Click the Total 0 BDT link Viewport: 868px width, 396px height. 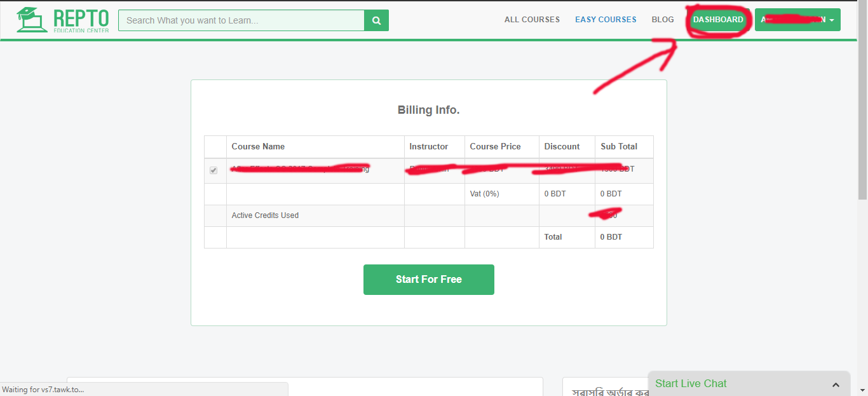click(611, 236)
